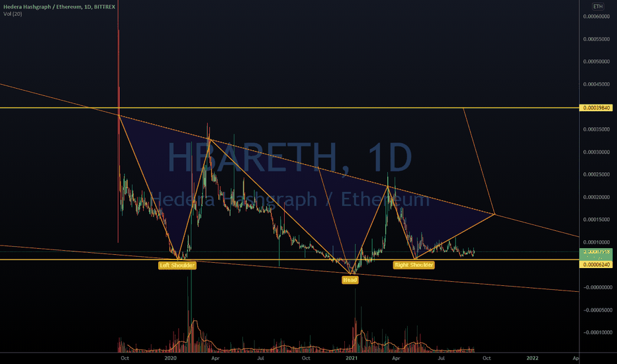Click 0.00060000 on the price axis
The width and height of the screenshot is (617, 364).
596,17
